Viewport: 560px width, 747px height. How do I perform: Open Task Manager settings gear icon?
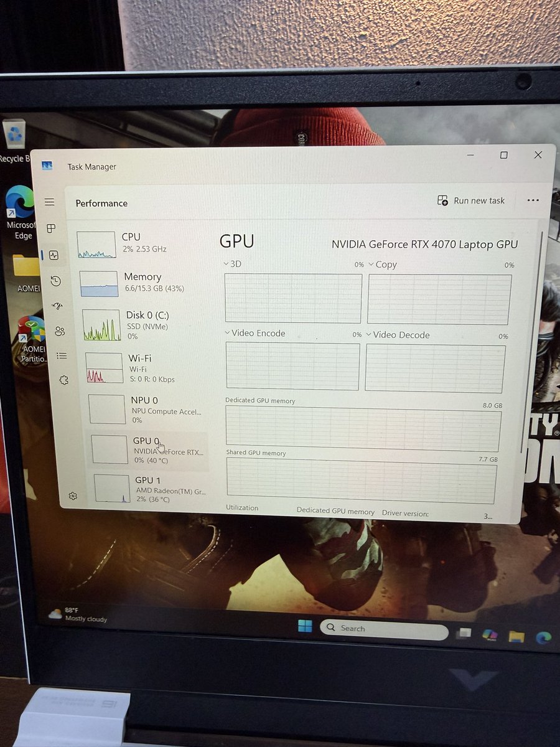[x=73, y=496]
